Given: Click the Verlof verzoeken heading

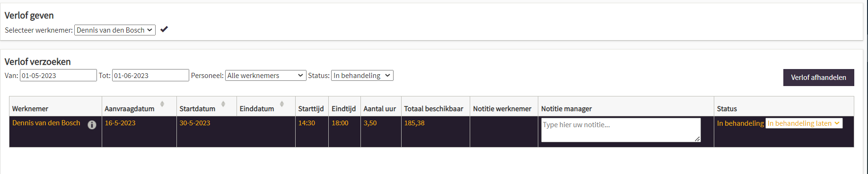Looking at the screenshot, I should coord(37,62).
